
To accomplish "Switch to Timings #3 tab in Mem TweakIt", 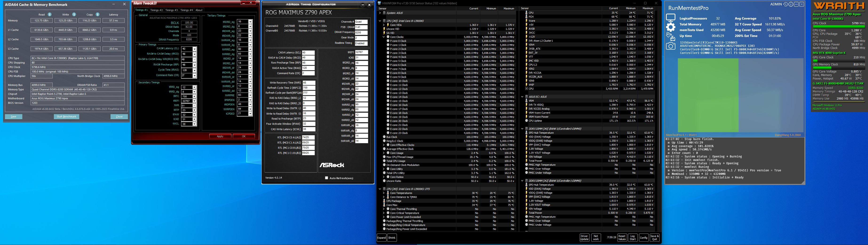I will point(171,10).
